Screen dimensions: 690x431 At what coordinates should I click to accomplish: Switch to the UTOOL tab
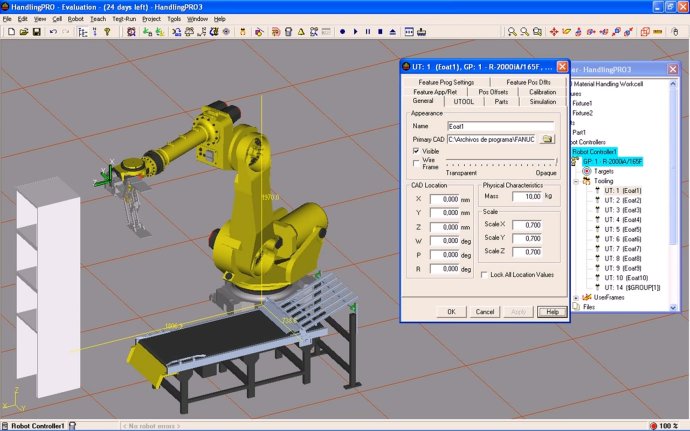(464, 101)
